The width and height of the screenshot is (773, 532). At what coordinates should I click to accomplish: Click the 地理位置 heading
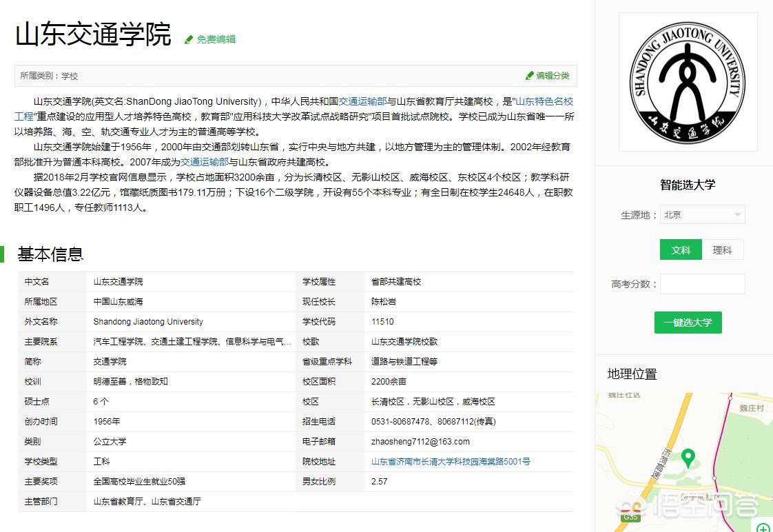632,374
